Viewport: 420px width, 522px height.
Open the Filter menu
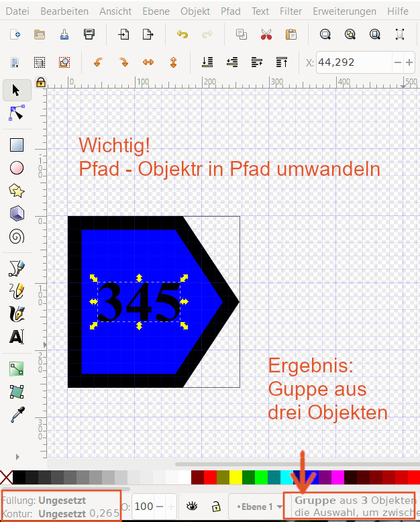coord(291,11)
